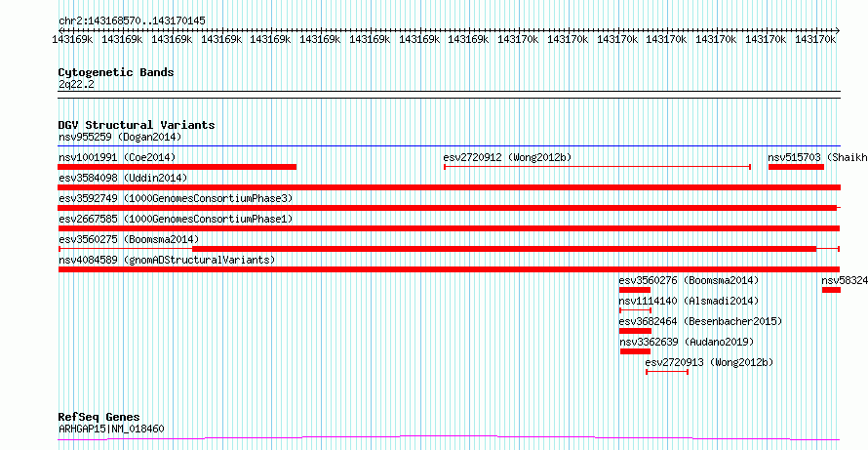Click variant label nsv515703
Screen dimensions: 868x450
[x=795, y=157]
